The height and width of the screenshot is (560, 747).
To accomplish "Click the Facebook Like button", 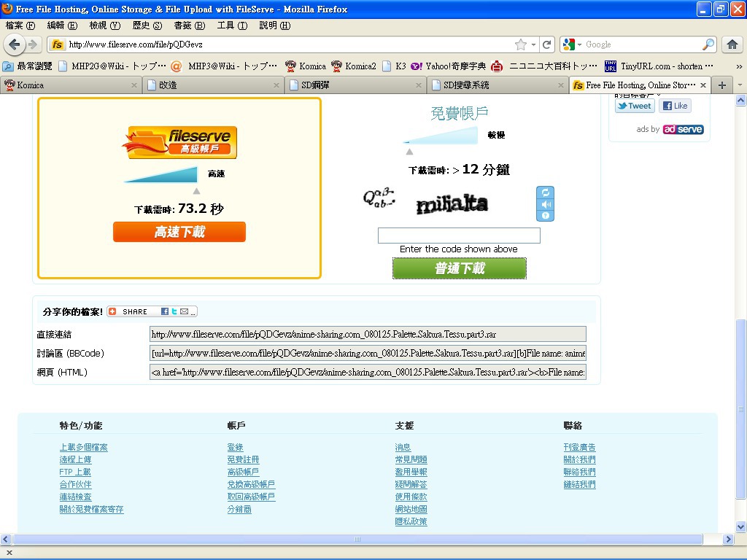I will pyautogui.click(x=675, y=106).
